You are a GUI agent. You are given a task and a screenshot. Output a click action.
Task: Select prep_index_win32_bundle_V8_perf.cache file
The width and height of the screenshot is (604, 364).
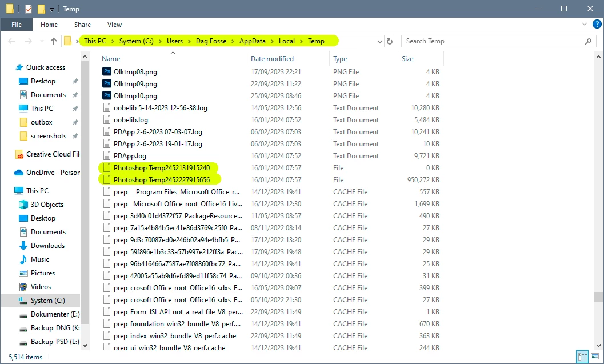(175, 335)
